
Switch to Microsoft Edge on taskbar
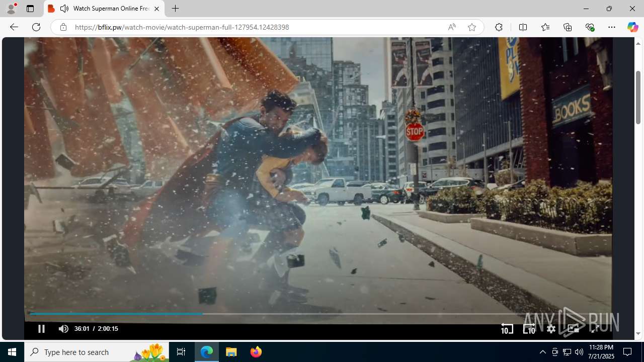pyautogui.click(x=207, y=352)
